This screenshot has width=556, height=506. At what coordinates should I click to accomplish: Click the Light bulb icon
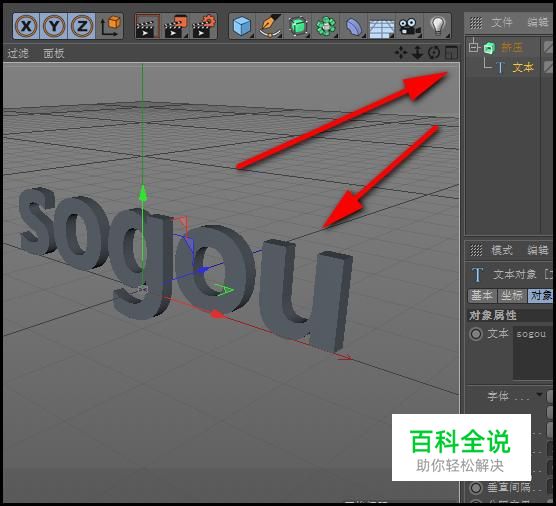[438, 26]
